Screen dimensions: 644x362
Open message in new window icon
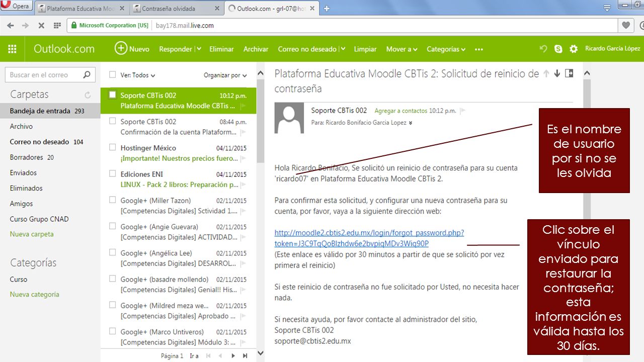tap(570, 73)
